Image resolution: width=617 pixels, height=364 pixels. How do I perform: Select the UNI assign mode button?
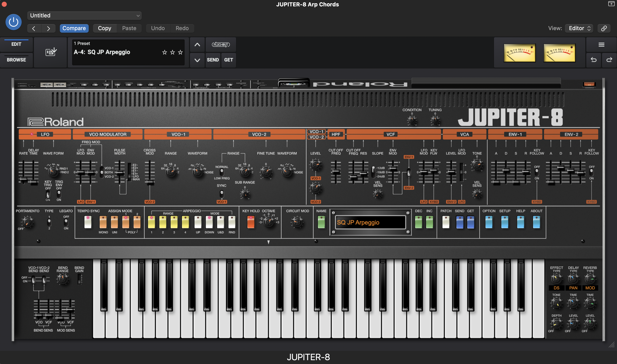[x=115, y=222]
